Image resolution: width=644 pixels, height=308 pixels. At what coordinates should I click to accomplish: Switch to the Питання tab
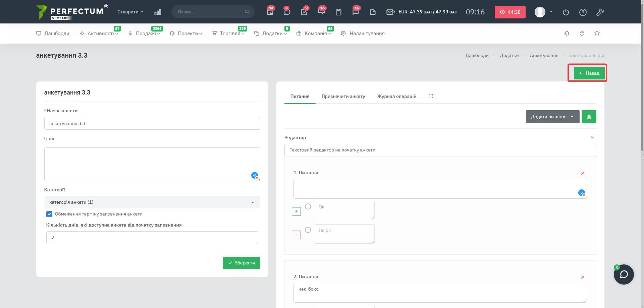[x=300, y=96]
